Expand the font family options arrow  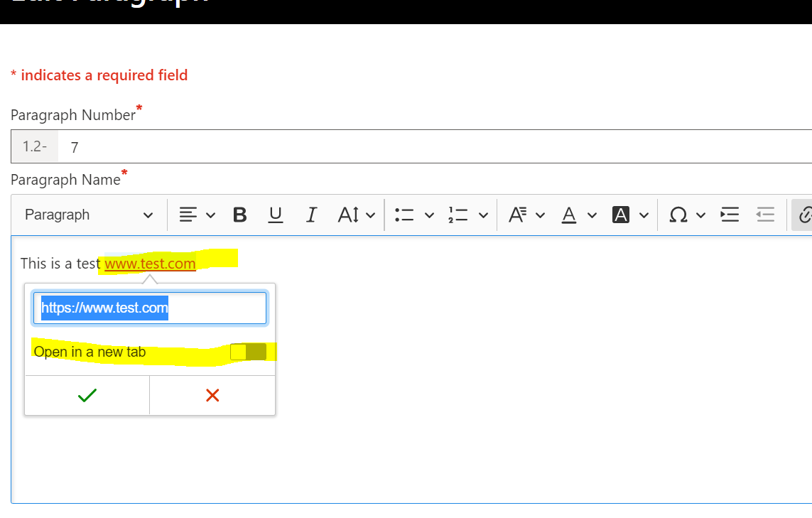(x=540, y=215)
